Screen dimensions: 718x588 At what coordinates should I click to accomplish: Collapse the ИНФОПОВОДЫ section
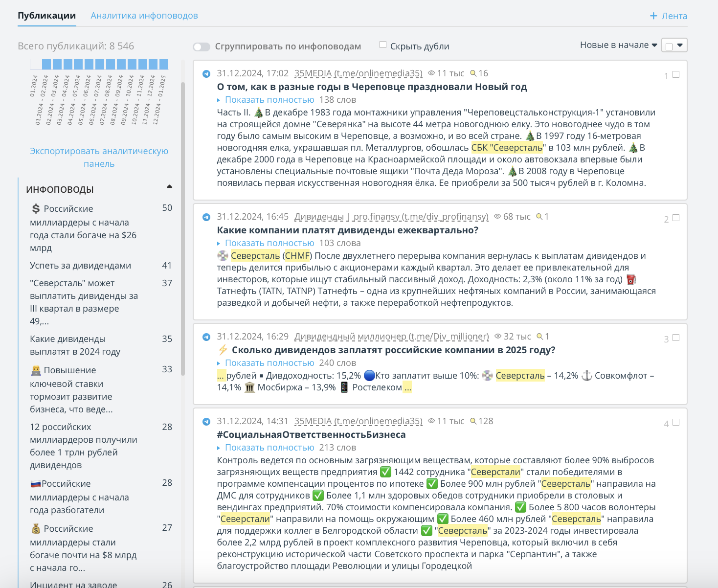coord(169,186)
